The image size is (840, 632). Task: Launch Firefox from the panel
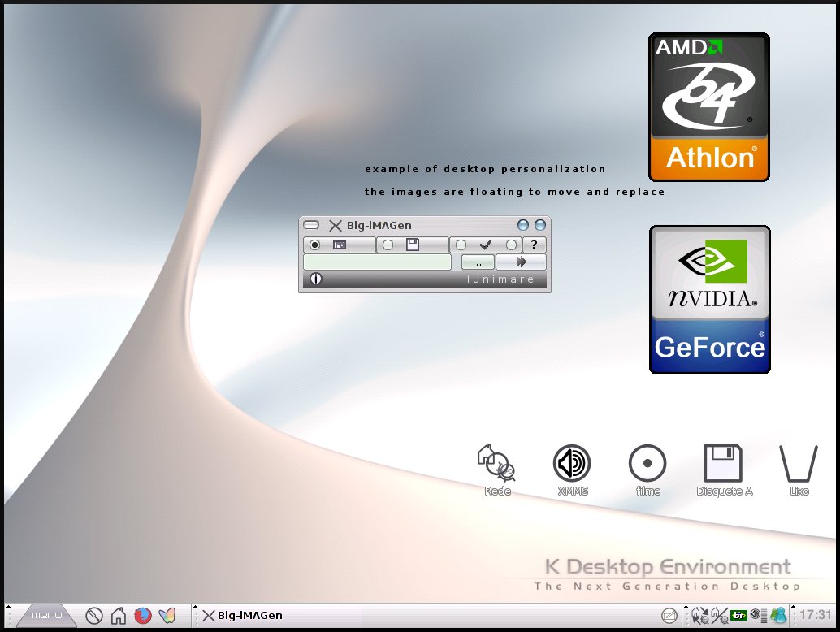(142, 616)
